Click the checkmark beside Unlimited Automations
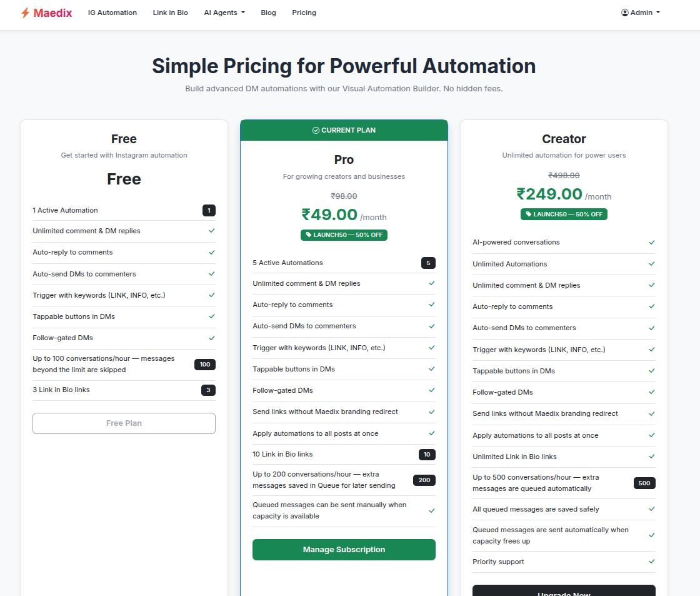Screen dimensions: 700x596 pyautogui.click(x=651, y=263)
